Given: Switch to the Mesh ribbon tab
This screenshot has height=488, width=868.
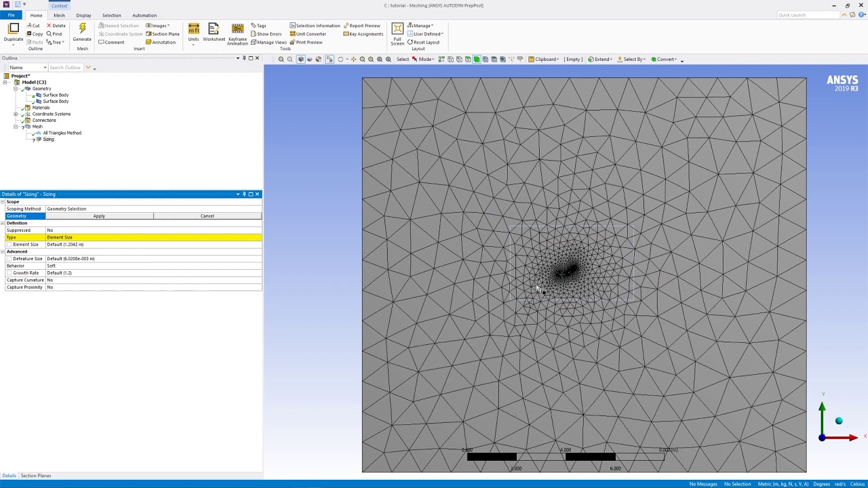Looking at the screenshot, I should coord(59,15).
